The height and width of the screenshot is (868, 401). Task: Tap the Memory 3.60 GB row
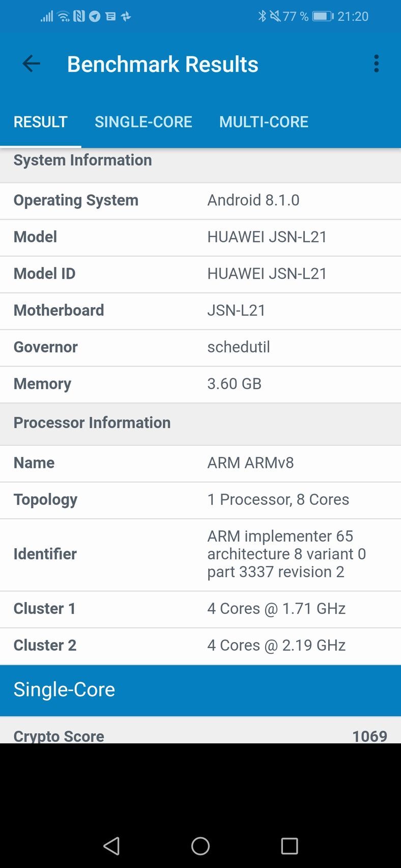[200, 384]
